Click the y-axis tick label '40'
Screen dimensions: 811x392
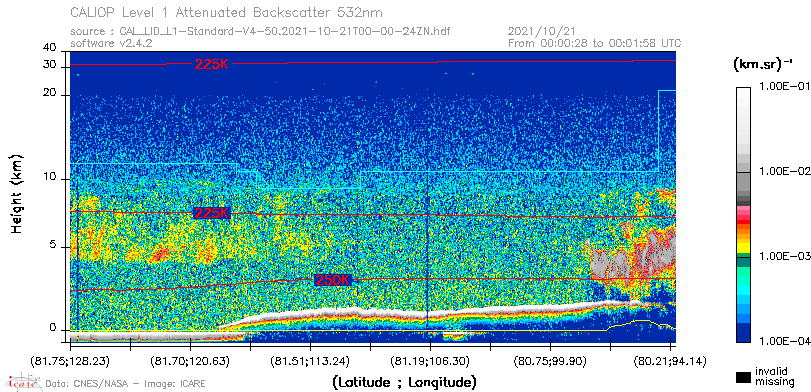[50, 48]
